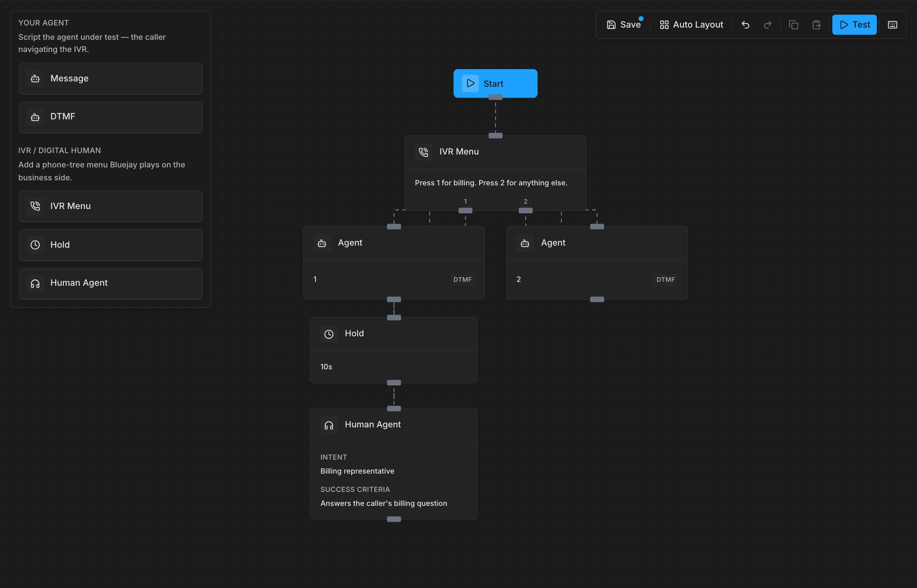Image resolution: width=917 pixels, height=588 pixels.
Task: Select the IVR Menu node header on canvas
Action: 495,152
